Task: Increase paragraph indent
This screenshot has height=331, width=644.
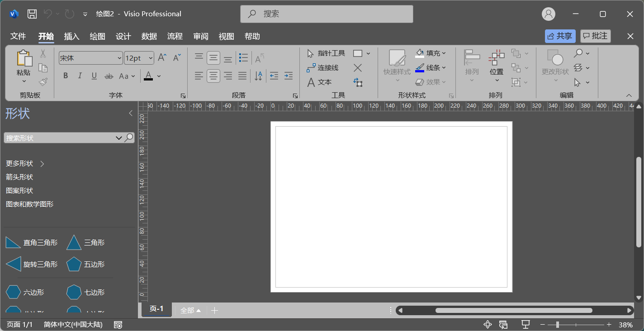Action: pyautogui.click(x=289, y=76)
